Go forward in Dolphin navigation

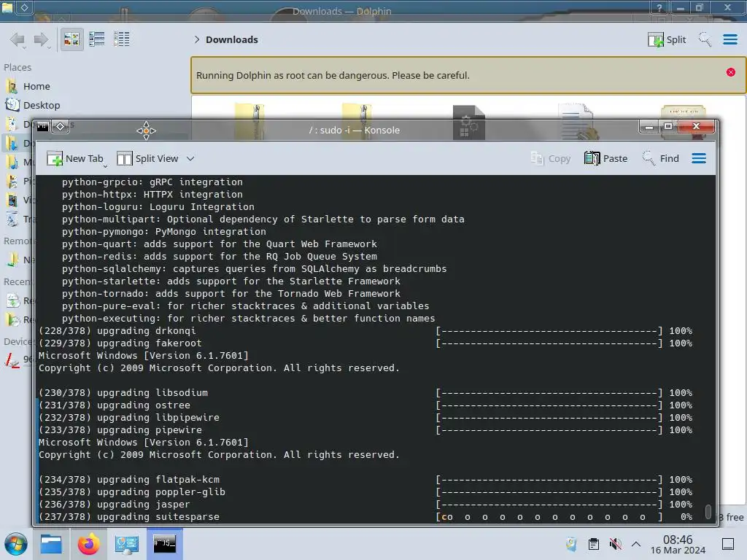pyautogui.click(x=42, y=39)
